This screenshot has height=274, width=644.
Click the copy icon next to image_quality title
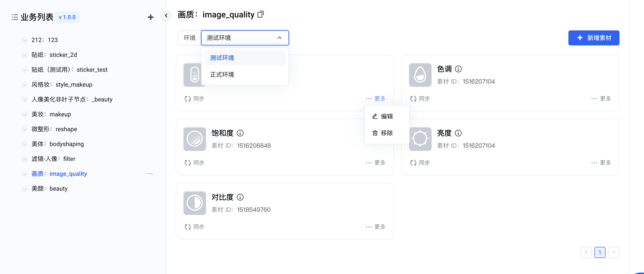point(261,15)
